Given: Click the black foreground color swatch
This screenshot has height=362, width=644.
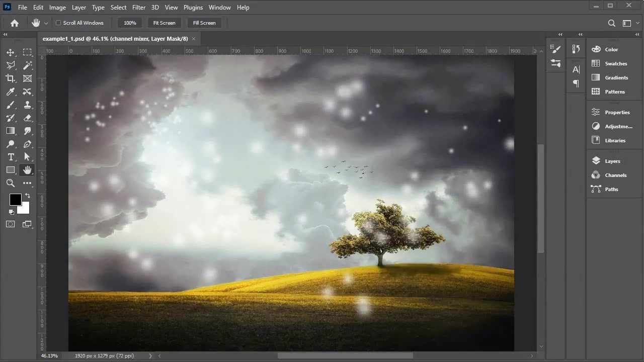Looking at the screenshot, I should (15, 200).
